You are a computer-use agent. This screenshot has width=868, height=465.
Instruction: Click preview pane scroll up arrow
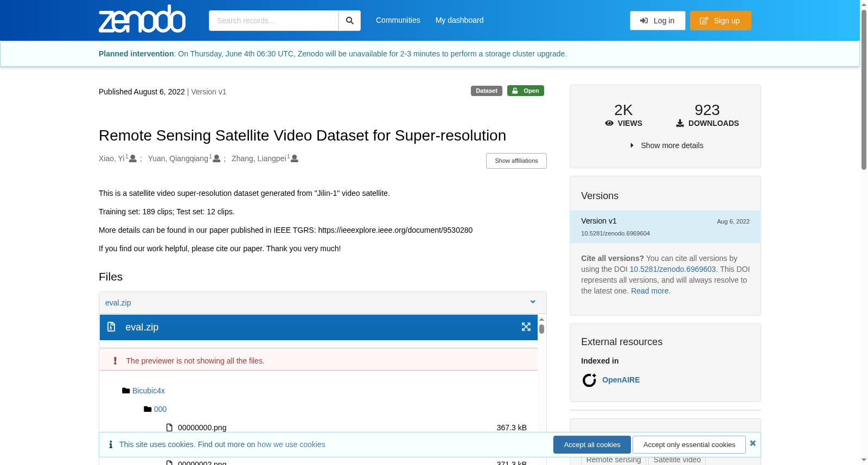tap(541, 320)
